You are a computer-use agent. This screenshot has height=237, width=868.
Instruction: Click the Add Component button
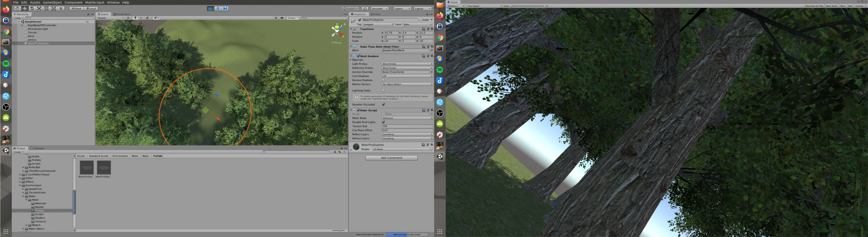(x=391, y=158)
